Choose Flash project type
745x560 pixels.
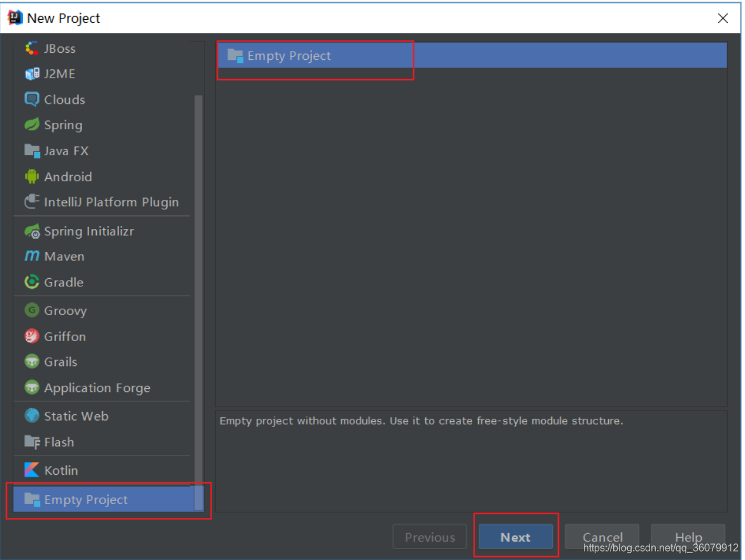102,442
